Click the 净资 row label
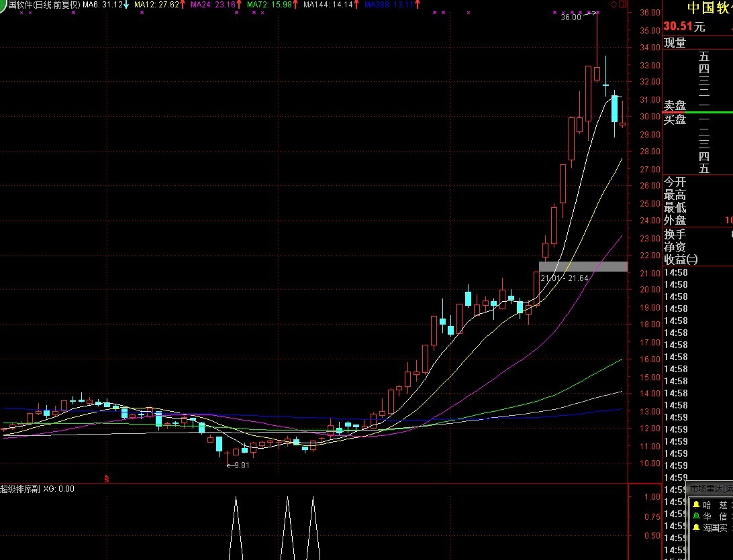733x560 pixels. [x=675, y=247]
